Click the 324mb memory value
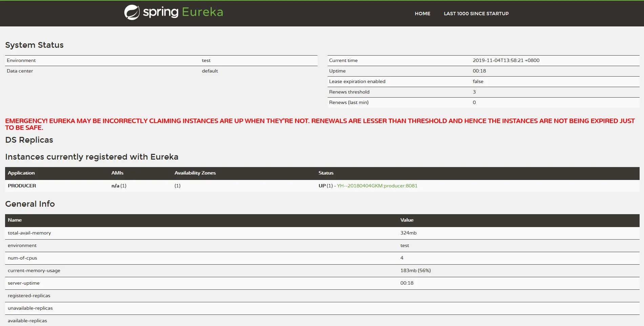 pos(409,233)
